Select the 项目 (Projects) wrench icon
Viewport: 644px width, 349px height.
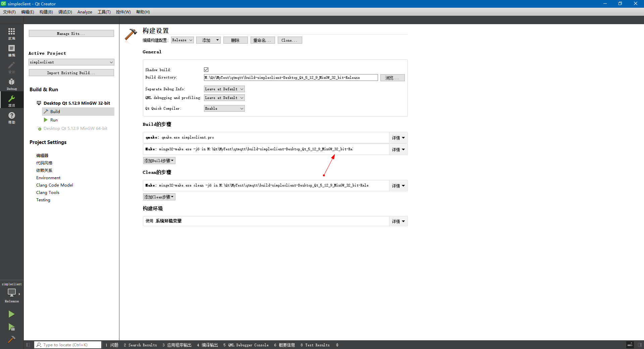coord(12,100)
